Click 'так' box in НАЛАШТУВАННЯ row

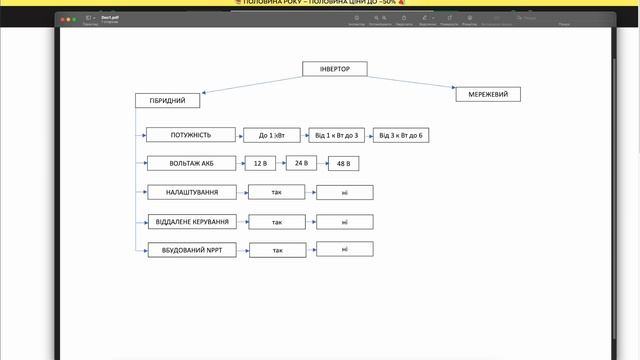coord(276,192)
